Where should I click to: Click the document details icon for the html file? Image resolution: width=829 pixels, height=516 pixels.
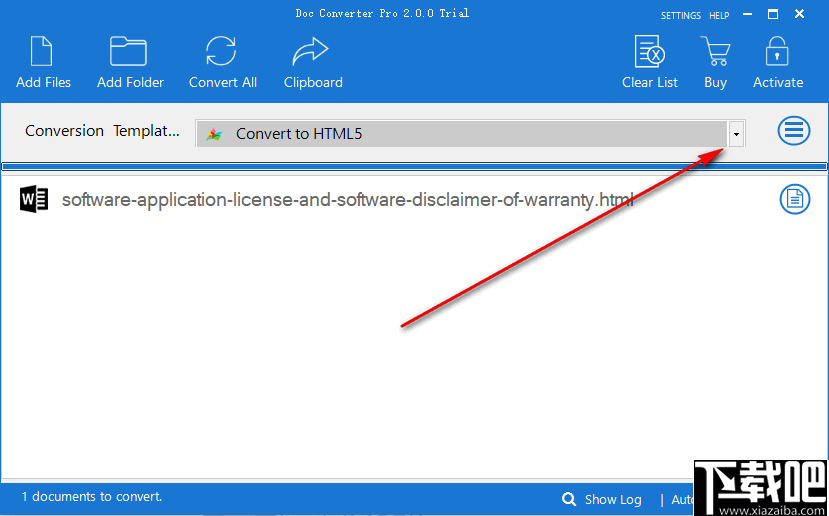click(795, 199)
